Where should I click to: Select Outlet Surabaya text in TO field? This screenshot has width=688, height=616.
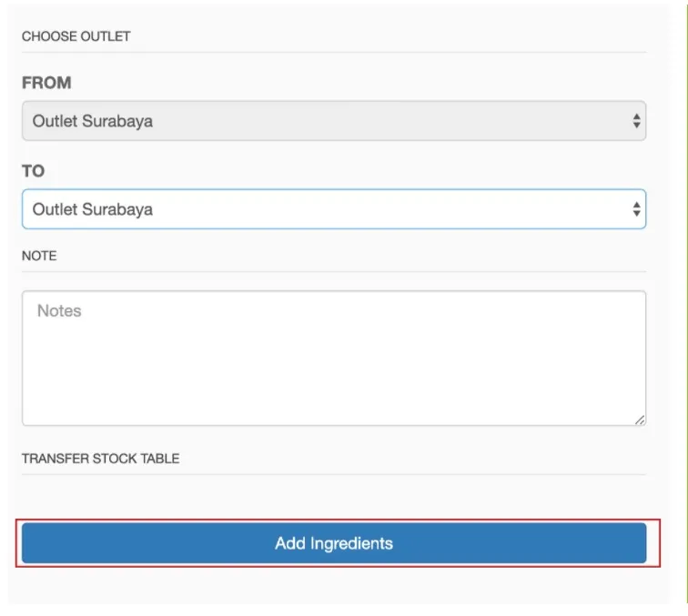[x=93, y=209]
